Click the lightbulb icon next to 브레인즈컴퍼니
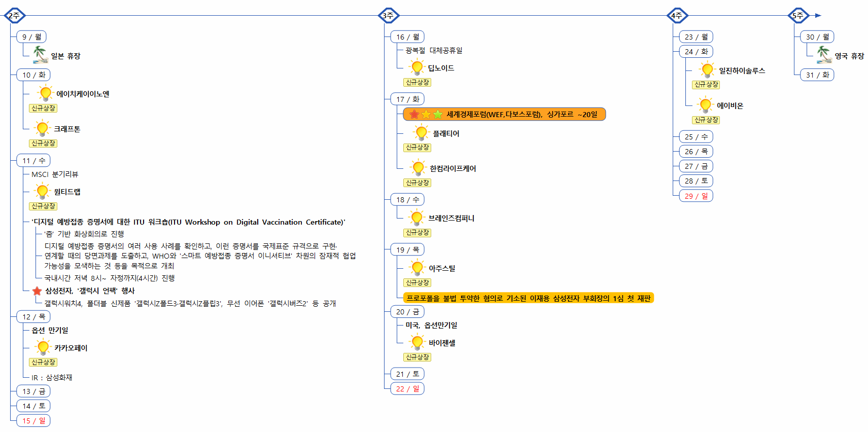This screenshot has width=868, height=432. [x=417, y=218]
